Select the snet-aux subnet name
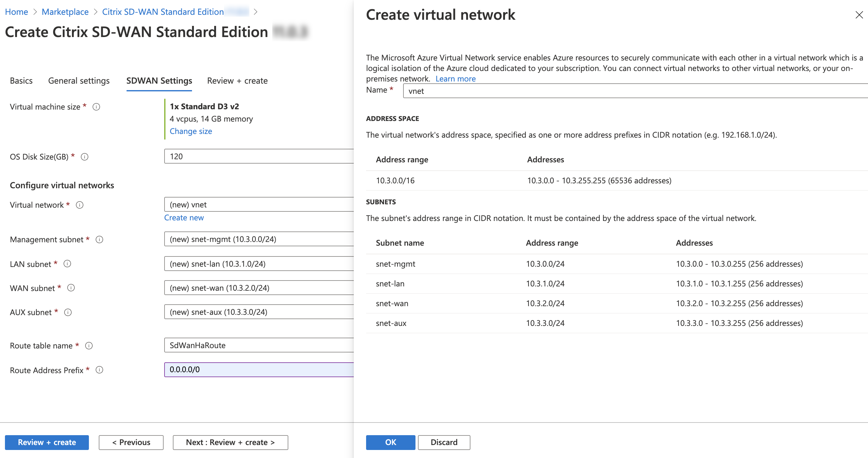This screenshot has width=868, height=458. click(391, 323)
